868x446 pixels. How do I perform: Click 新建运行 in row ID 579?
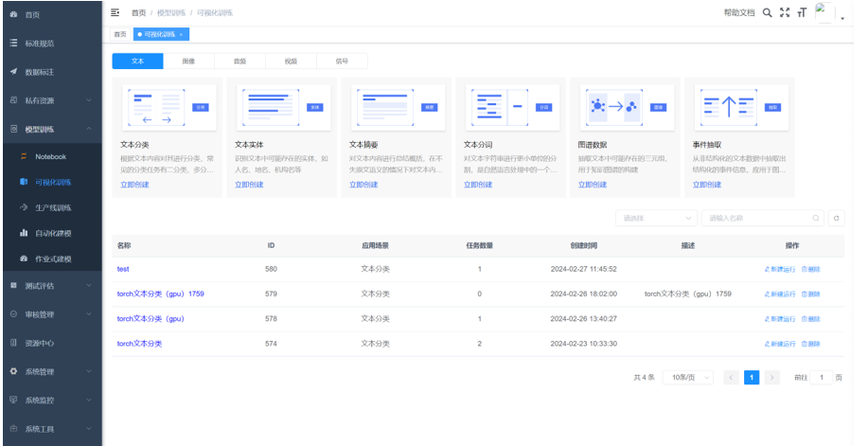[780, 294]
